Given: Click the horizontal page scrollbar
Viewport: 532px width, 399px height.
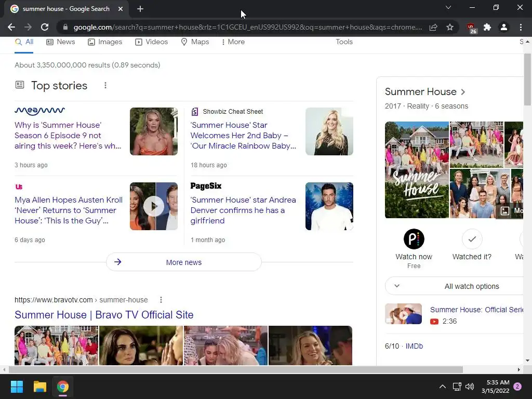Looking at the screenshot, I should coord(236,369).
